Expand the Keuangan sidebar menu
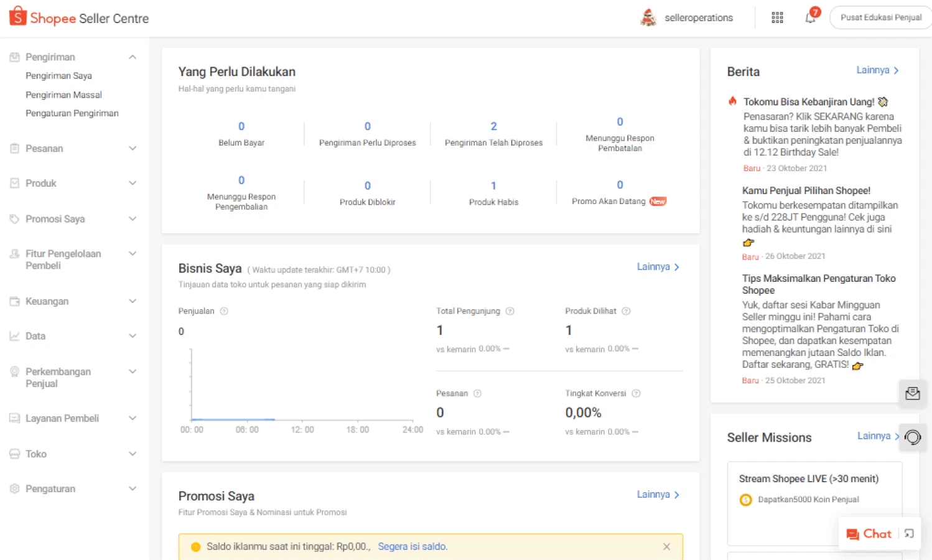This screenshot has width=932, height=560. pyautogui.click(x=133, y=301)
